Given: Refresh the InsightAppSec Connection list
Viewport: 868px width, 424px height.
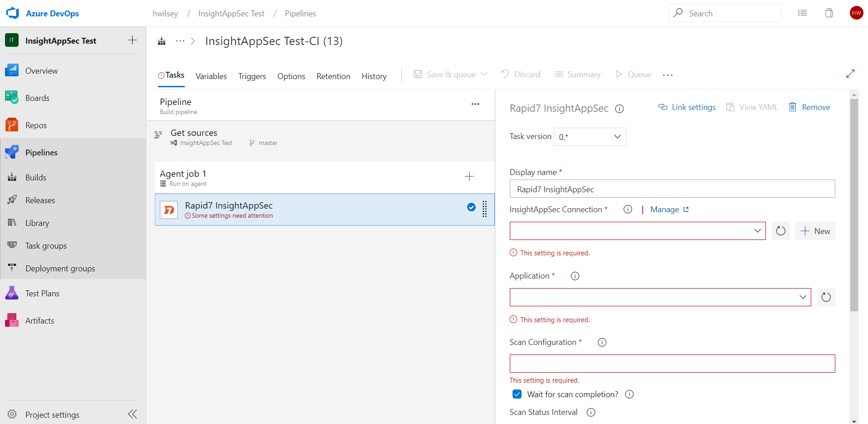Looking at the screenshot, I should click(x=780, y=231).
